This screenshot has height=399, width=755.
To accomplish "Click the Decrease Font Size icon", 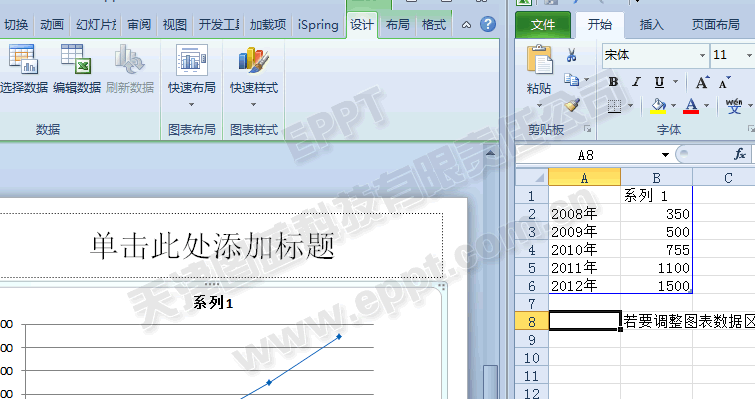I will (x=724, y=82).
